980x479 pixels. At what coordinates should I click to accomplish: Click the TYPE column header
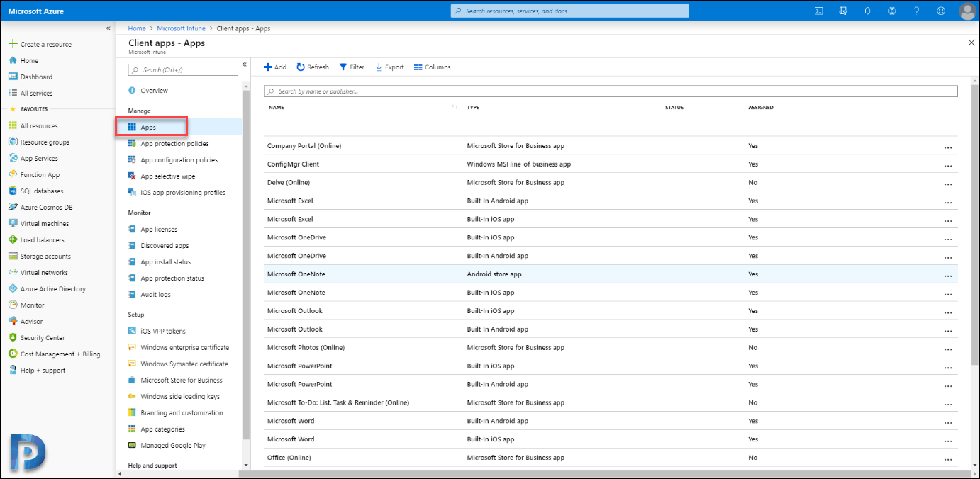coord(473,108)
